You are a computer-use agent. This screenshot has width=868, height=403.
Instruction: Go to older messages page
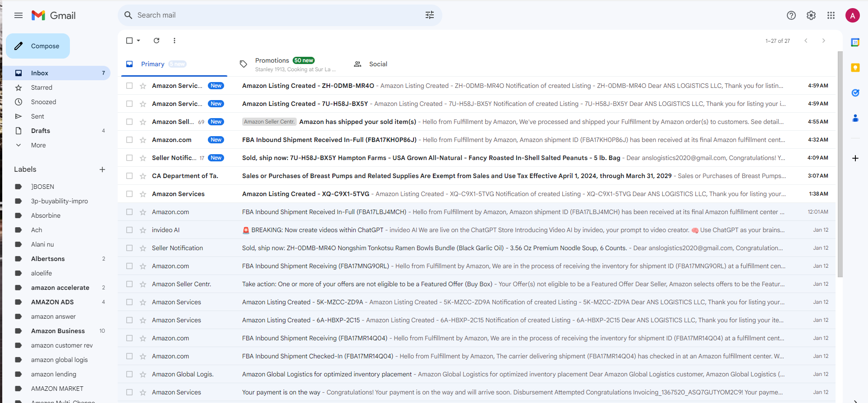824,41
